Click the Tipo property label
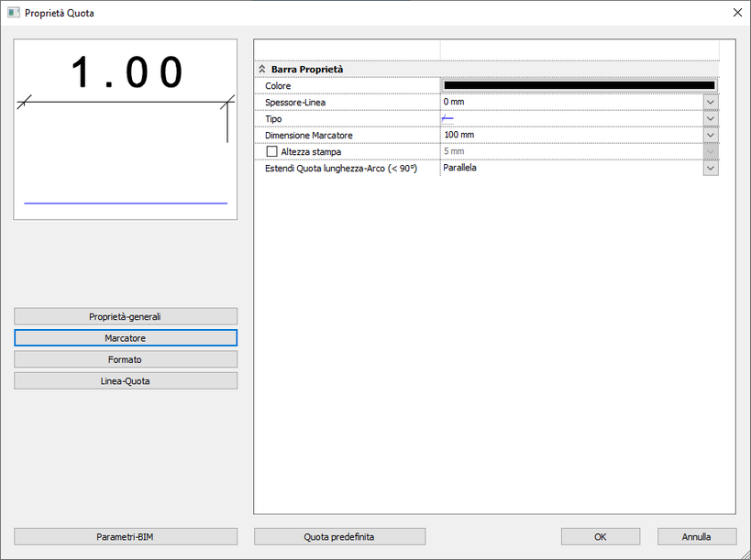 pos(273,119)
